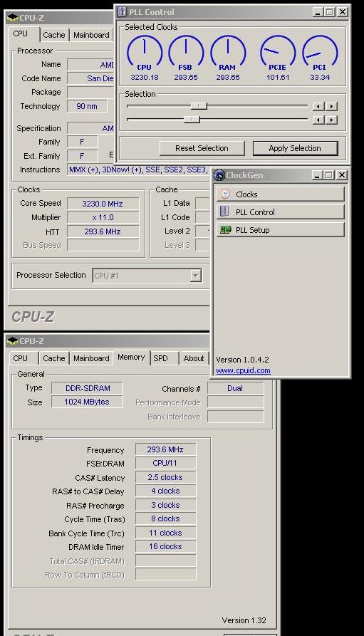This screenshot has width=364, height=636.
Task: Click Multiplier value x 11.0
Action: [x=103, y=217]
